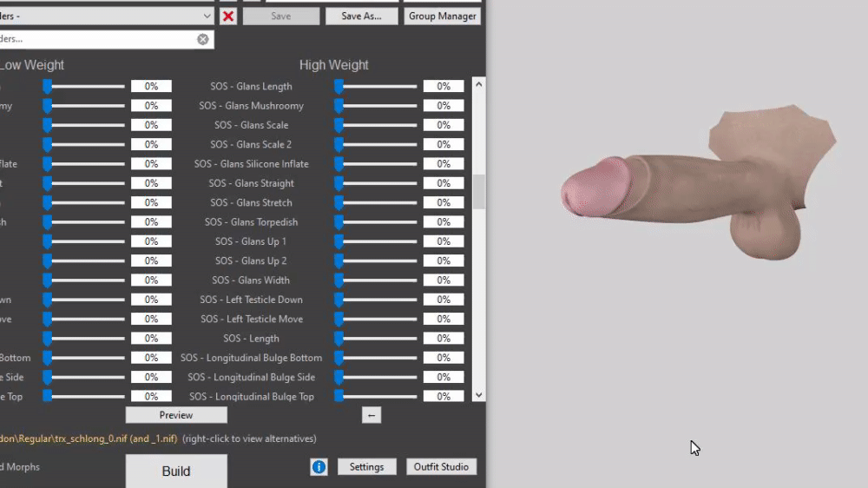Click the slider list scrollbar thumb
Viewport: 868px width, 488px height.
click(479, 192)
